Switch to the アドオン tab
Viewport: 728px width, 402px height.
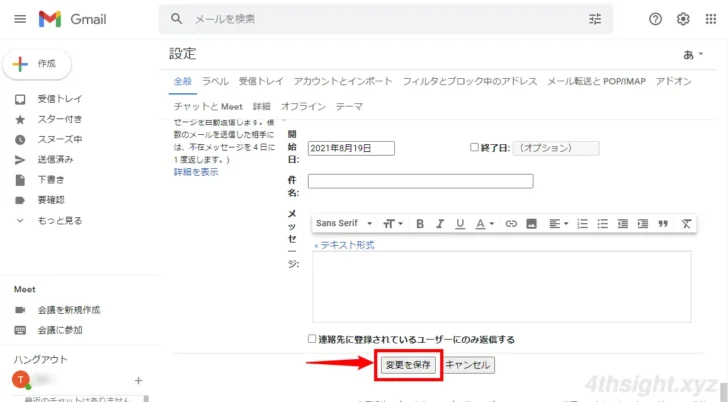pyautogui.click(x=673, y=81)
